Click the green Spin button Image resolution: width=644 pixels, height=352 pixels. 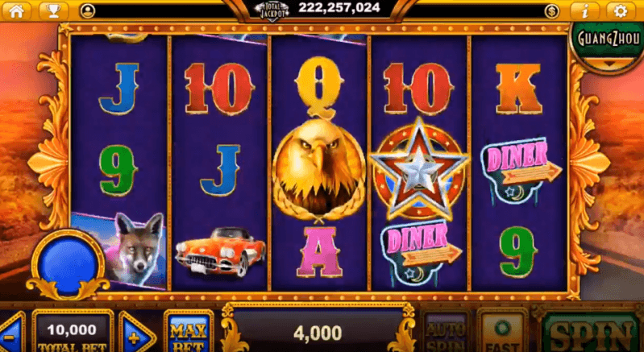tap(592, 333)
